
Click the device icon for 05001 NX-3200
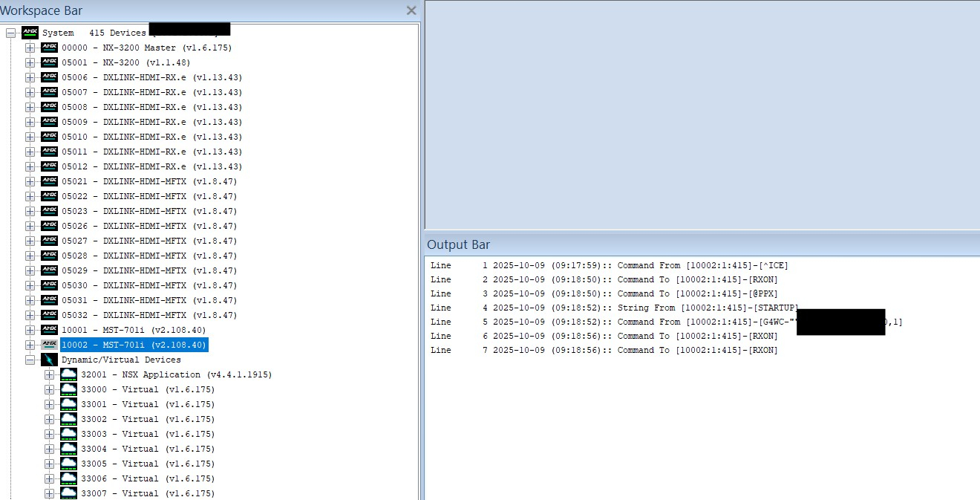(49, 62)
